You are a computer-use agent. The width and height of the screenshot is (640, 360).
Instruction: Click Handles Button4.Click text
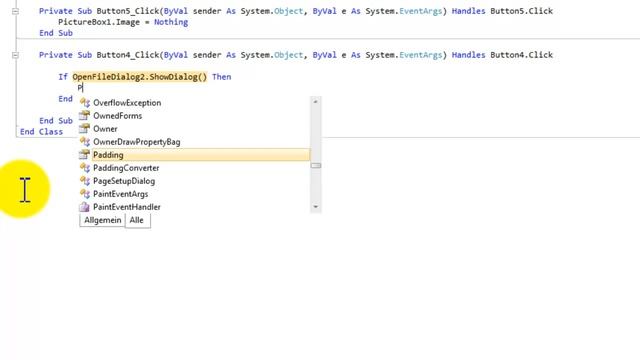[x=502, y=55]
